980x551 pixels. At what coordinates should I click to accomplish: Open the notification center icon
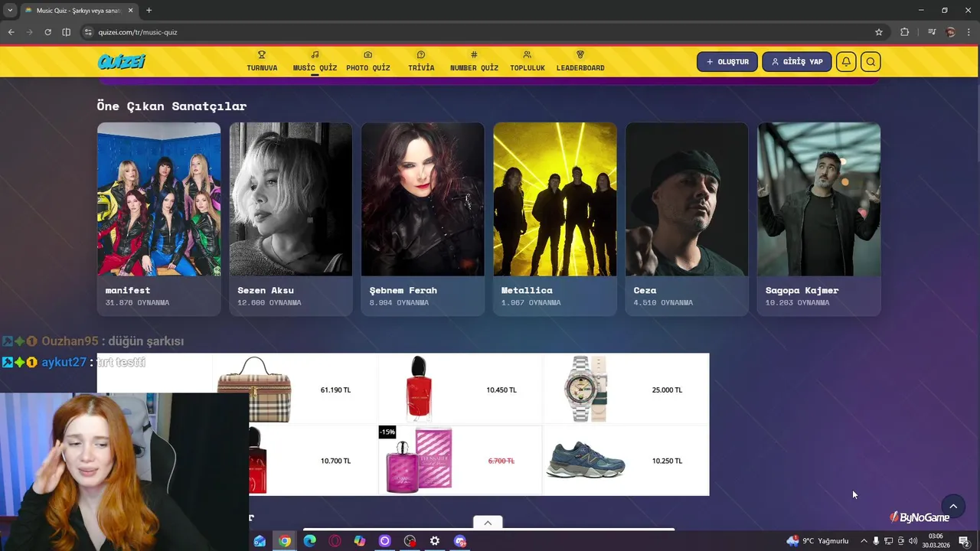tap(964, 541)
